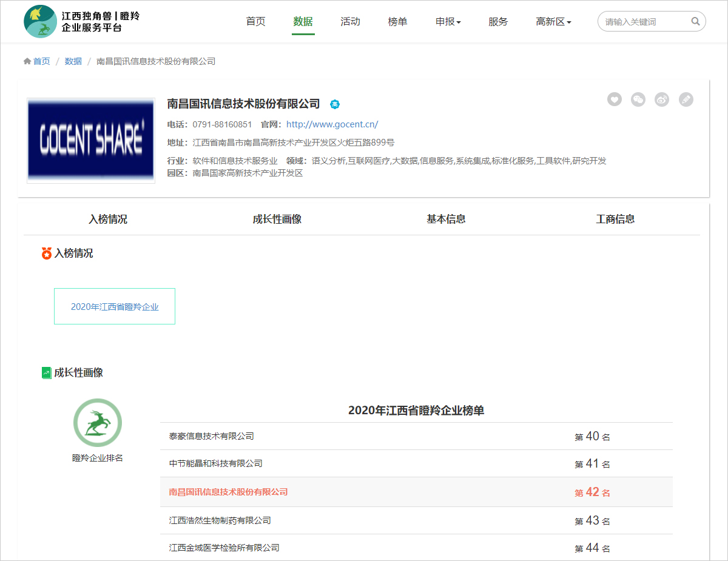The height and width of the screenshot is (561, 728).
Task: Select 数据 in top navigation
Action: 303,22
